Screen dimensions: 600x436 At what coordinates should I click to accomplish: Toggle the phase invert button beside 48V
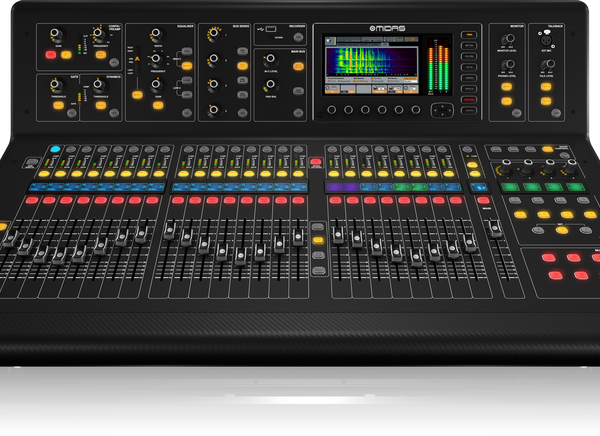tap(66, 55)
